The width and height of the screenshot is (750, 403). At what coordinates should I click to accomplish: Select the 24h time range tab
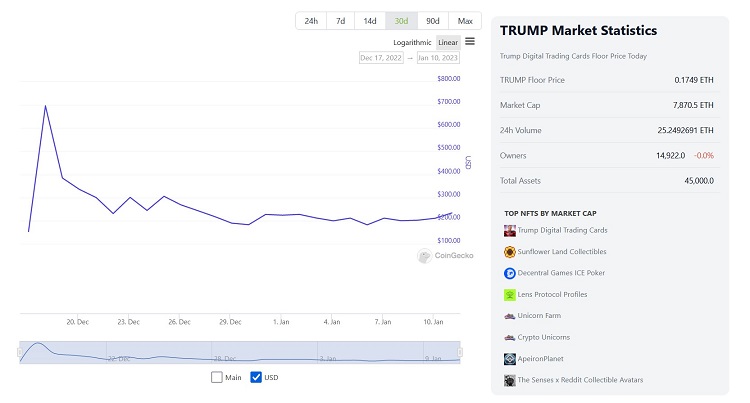[x=311, y=21]
